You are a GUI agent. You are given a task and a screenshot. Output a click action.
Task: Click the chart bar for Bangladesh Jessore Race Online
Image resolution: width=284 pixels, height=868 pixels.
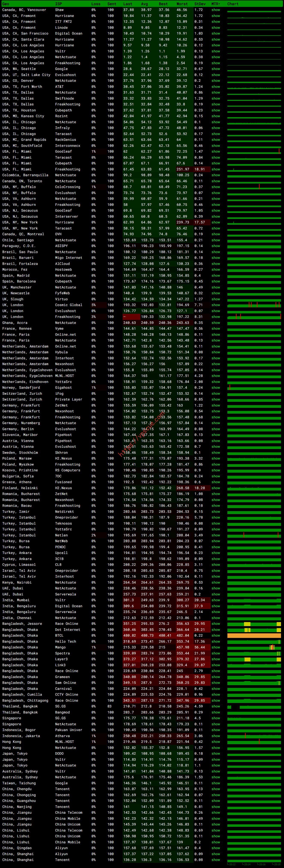pyautogui.click(x=254, y=624)
